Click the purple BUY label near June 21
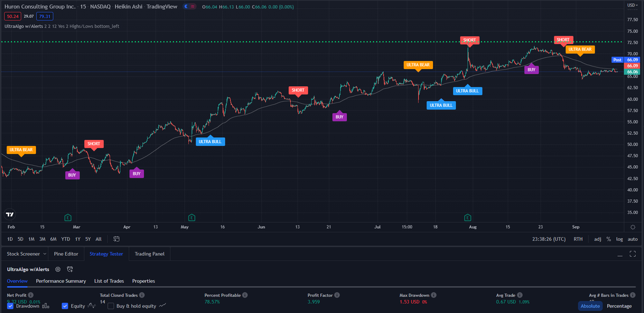 [339, 116]
